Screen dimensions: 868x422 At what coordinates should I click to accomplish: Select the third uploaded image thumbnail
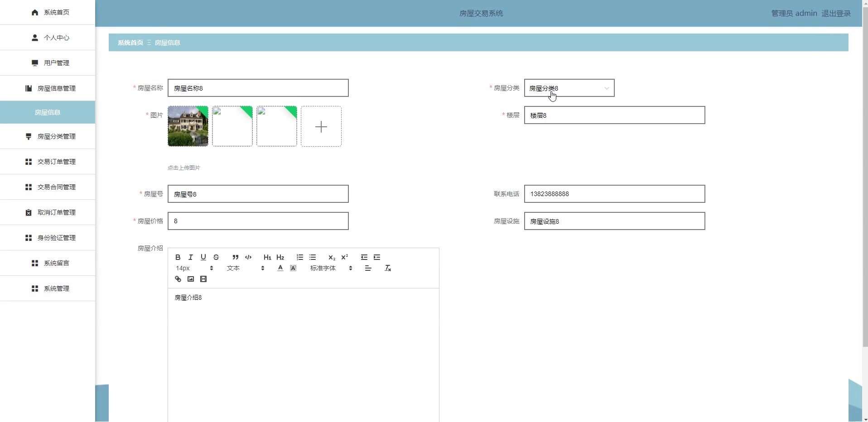277,126
